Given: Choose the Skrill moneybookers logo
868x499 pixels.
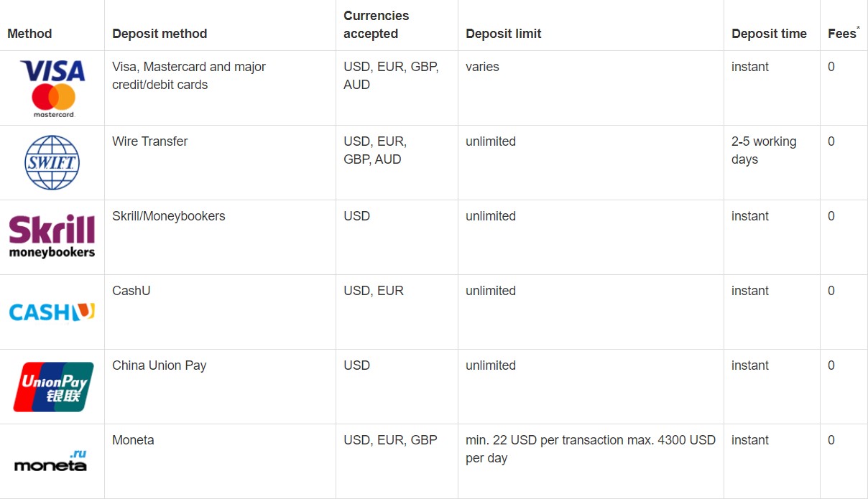Looking at the screenshot, I should click(x=52, y=236).
